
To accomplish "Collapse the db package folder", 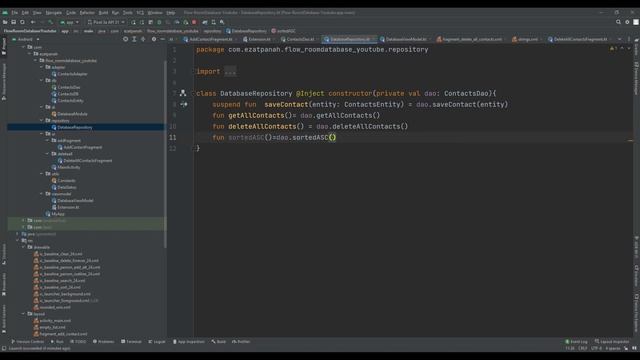I will (x=42, y=80).
